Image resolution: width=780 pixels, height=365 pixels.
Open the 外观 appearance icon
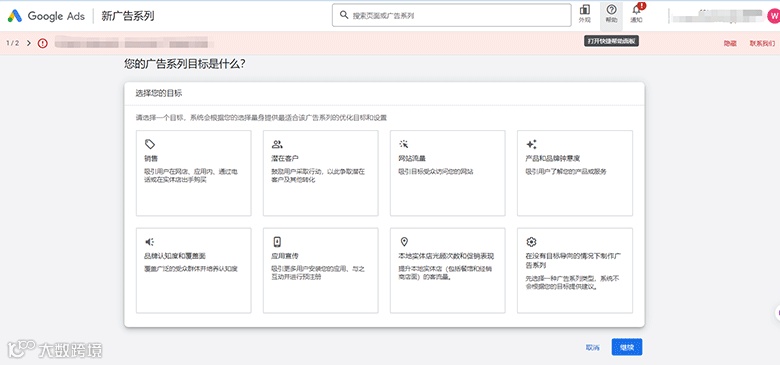(x=585, y=14)
